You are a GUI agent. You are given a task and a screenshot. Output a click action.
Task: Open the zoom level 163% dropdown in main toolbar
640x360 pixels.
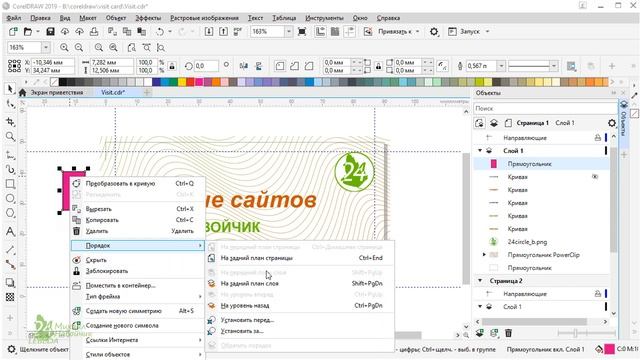point(289,31)
